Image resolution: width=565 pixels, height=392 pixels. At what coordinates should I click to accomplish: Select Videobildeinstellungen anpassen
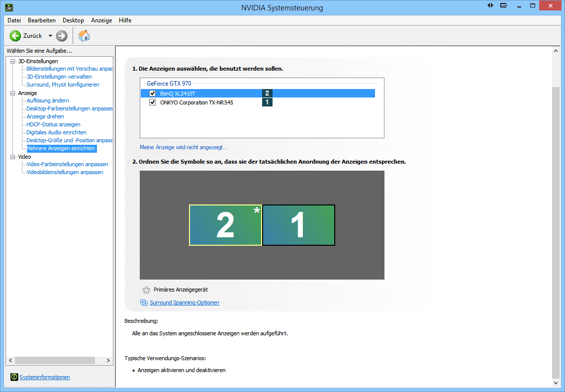[x=65, y=172]
